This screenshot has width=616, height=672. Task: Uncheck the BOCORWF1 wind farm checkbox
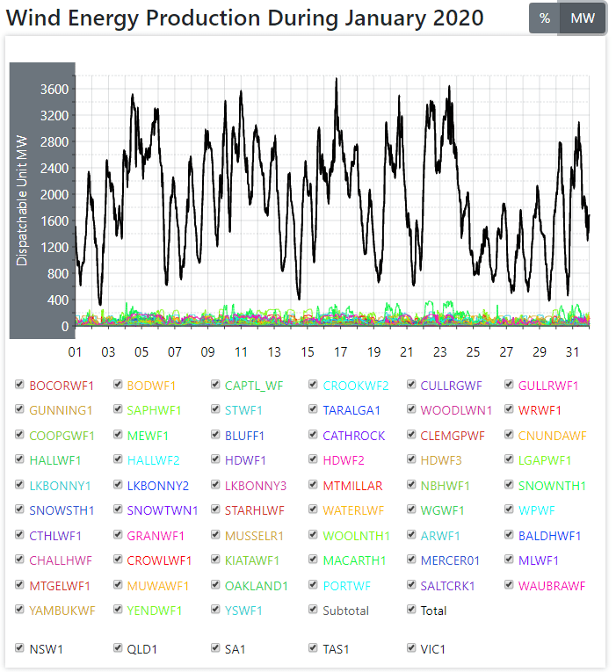pos(20,385)
